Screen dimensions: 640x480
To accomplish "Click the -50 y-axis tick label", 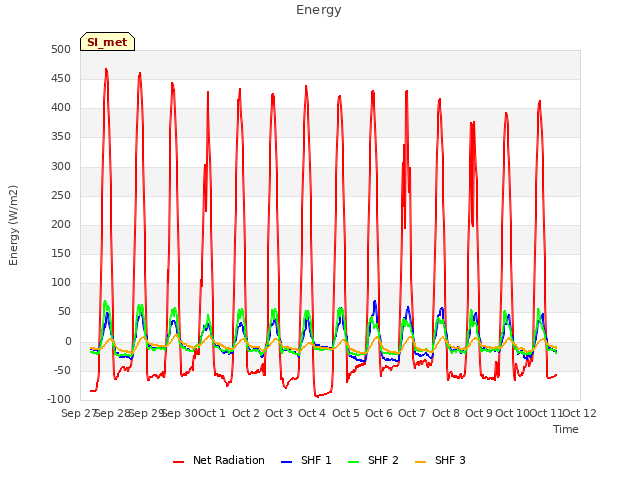I will click(63, 371).
